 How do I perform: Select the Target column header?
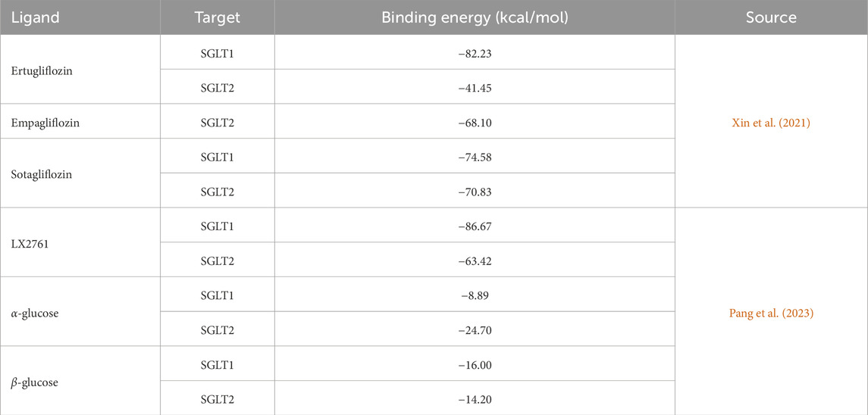(217, 17)
